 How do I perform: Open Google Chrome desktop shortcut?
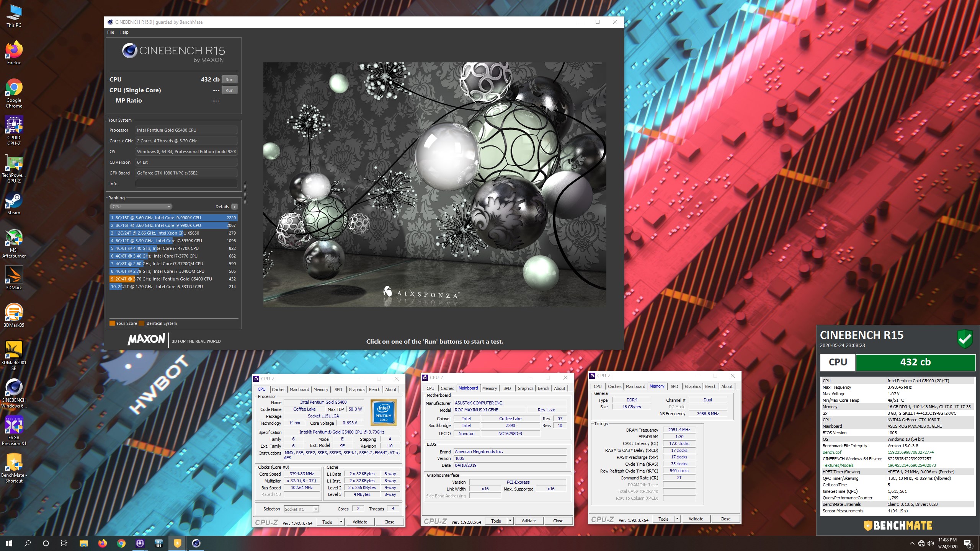pos(14,93)
